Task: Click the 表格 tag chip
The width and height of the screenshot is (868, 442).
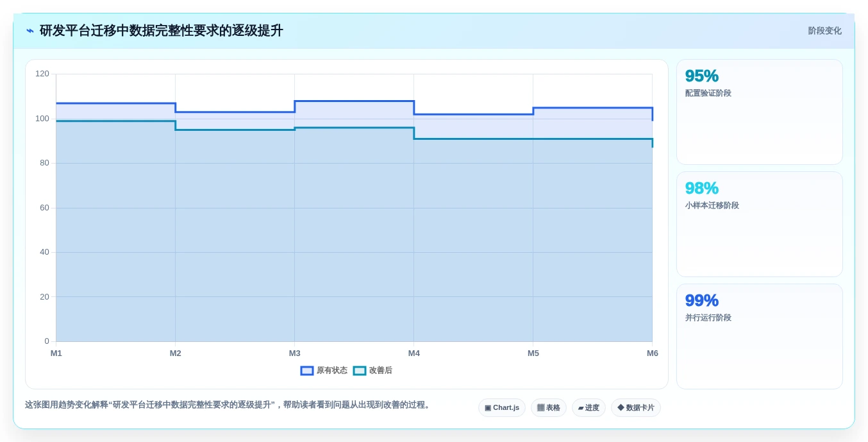Action: [x=549, y=408]
